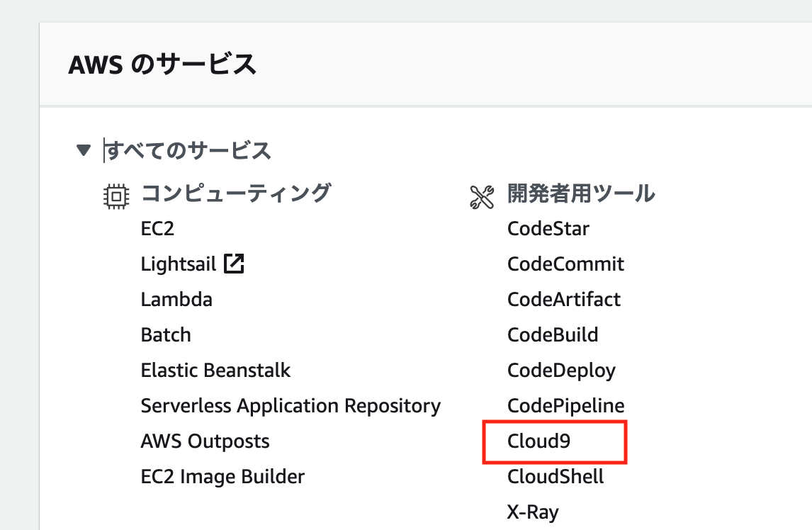Open the CodeArtifact service
The image size is (812, 530).
pyautogui.click(x=563, y=299)
